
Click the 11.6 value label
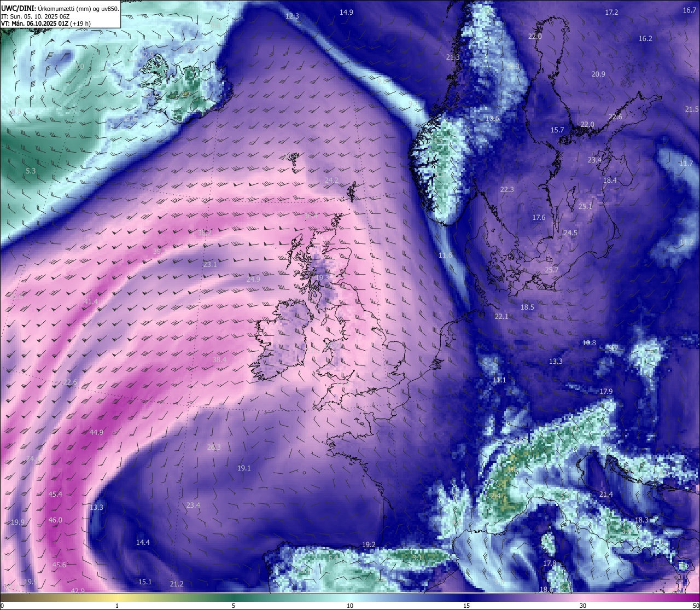(x=446, y=255)
